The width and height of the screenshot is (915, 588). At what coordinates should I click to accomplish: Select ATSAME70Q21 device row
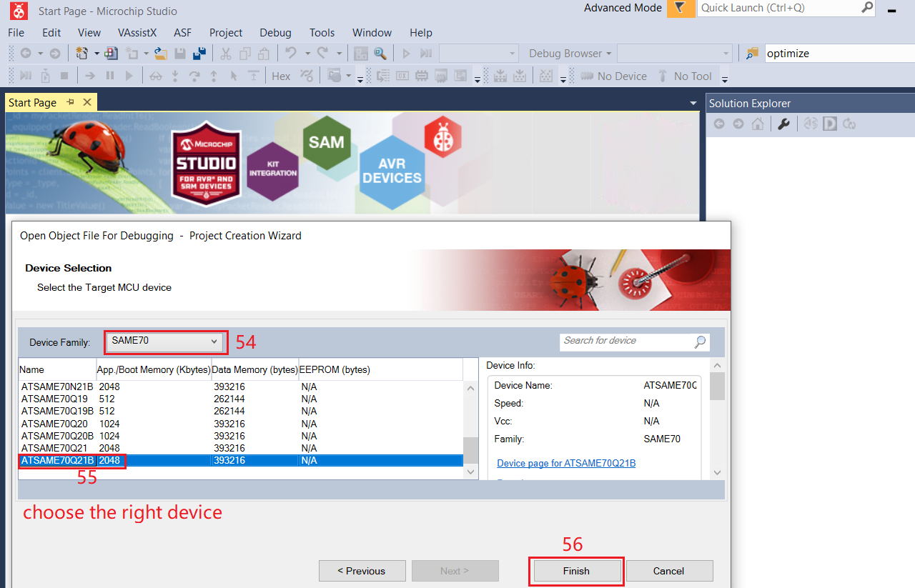[54, 448]
